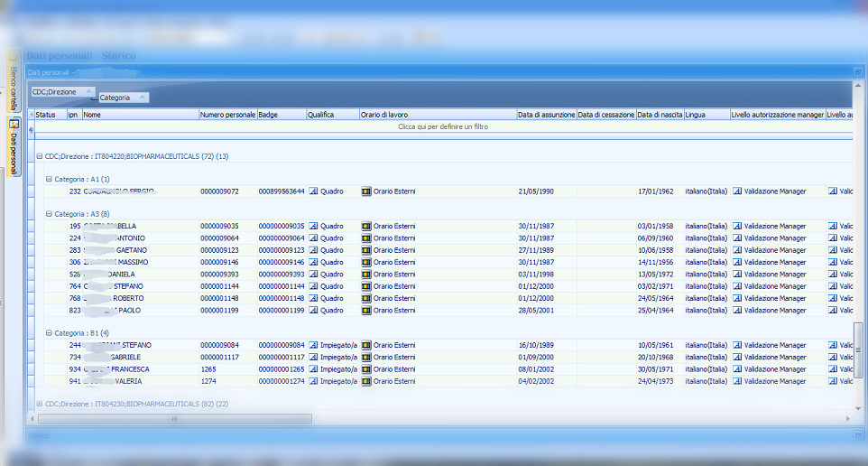Click Impiegato/a icon in VALERIA's row

[x=313, y=381]
